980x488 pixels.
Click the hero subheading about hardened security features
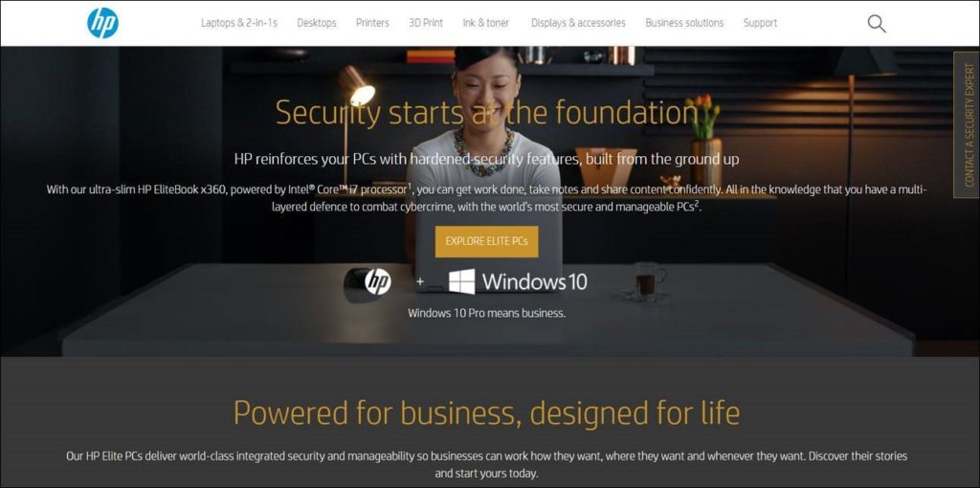[486, 160]
